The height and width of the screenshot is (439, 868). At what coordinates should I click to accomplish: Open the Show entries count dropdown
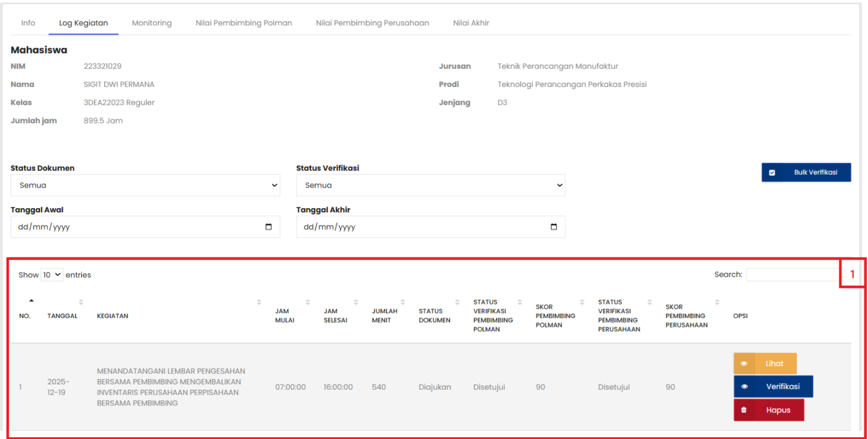click(x=51, y=274)
